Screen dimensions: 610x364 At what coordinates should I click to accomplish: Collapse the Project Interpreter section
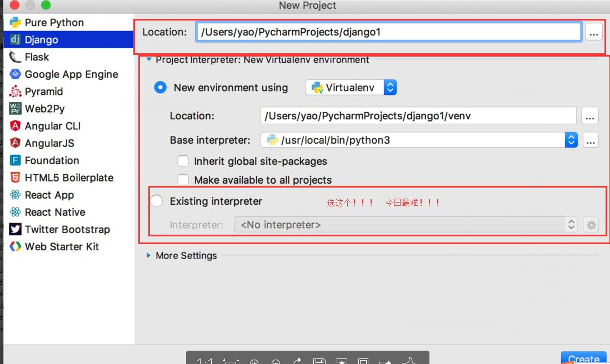pos(148,59)
